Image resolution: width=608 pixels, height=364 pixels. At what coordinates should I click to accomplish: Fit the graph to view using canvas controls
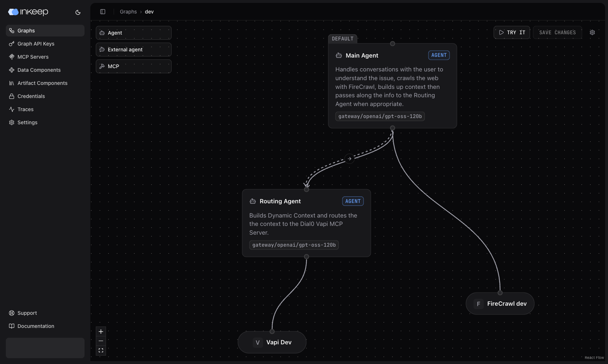[101, 350]
